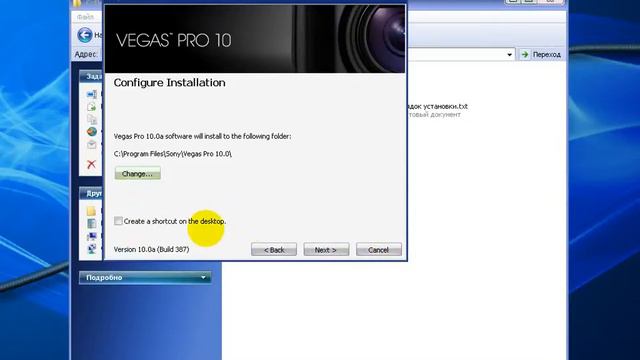The width and height of the screenshot is (640, 360).
Task: Select the установки.txt file in Explorer
Action: [x=437, y=106]
